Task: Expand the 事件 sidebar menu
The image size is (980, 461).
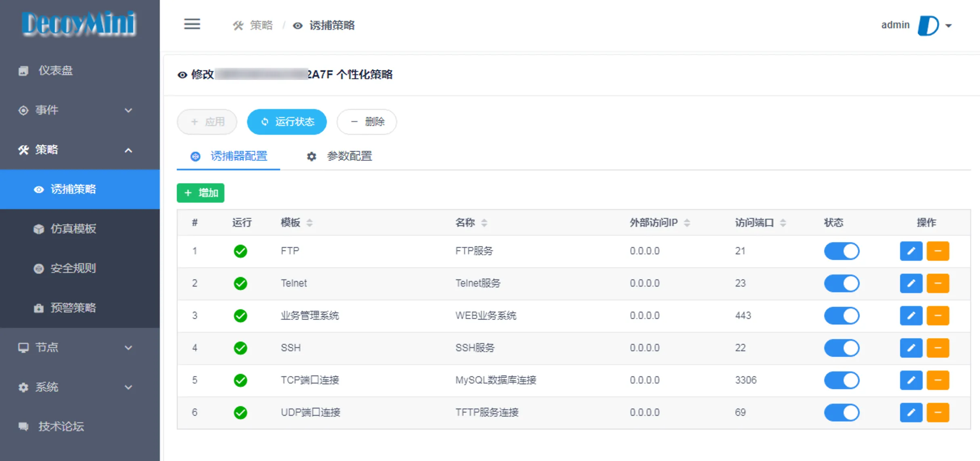Action: [80, 110]
